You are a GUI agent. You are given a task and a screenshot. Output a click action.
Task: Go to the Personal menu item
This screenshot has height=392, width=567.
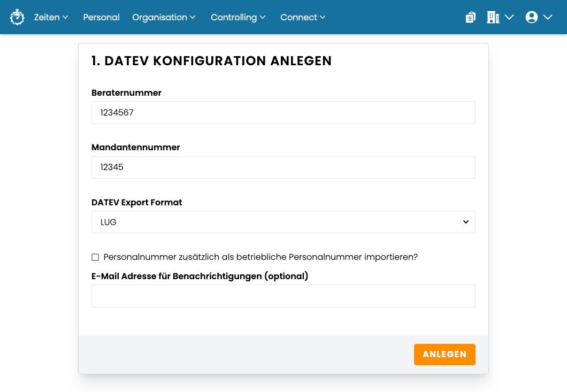click(x=101, y=17)
